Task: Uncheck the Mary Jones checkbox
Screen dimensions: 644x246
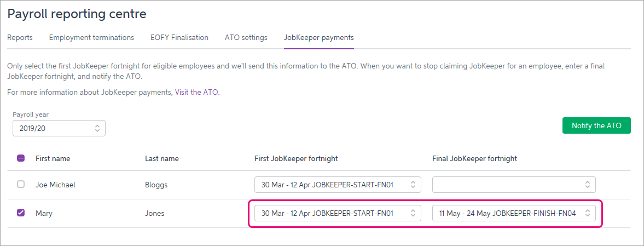Action: pyautogui.click(x=21, y=213)
